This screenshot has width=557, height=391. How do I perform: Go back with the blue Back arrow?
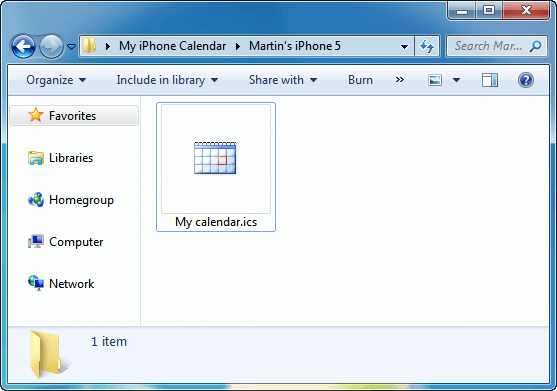23,46
